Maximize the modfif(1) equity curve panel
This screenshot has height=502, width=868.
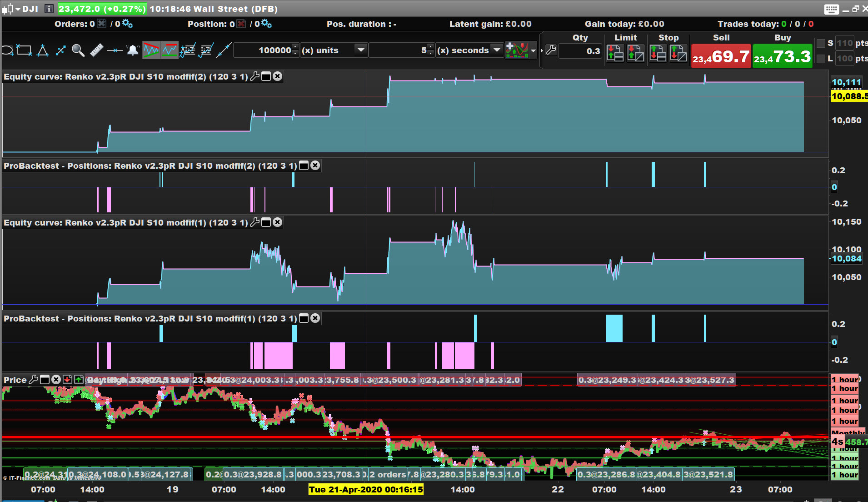pos(266,222)
